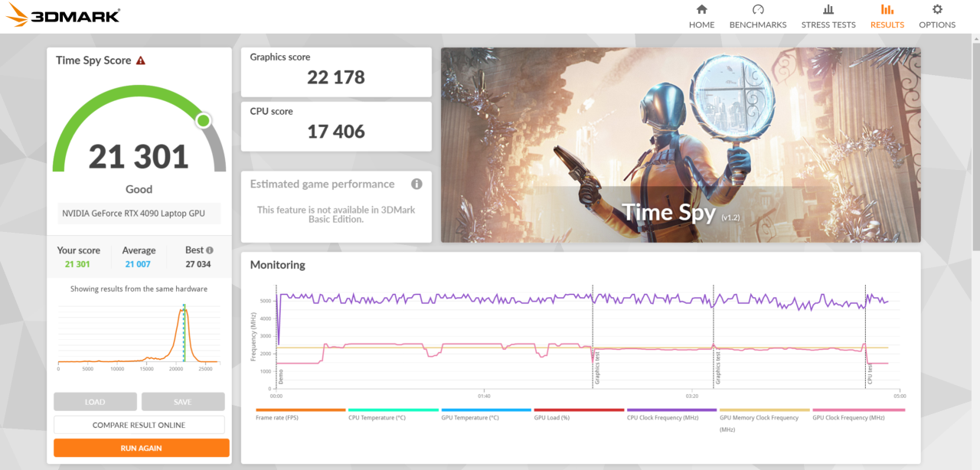Screen dimensions: 980x470
Task: Click the LOAD button
Action: 95,402
